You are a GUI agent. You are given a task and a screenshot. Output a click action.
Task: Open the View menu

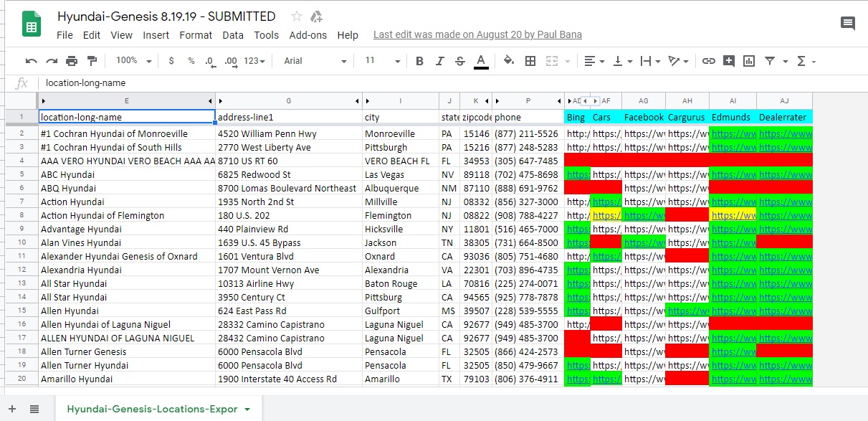tap(122, 34)
